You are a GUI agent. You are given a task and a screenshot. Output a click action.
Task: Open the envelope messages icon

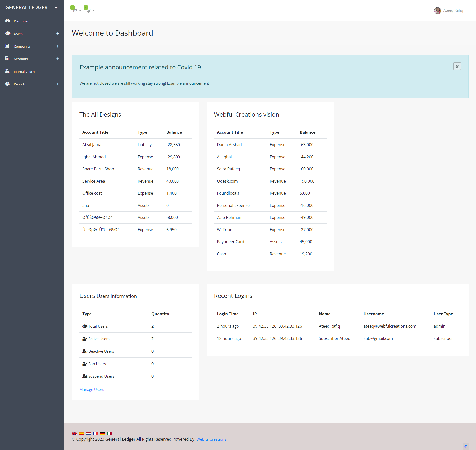75,11
